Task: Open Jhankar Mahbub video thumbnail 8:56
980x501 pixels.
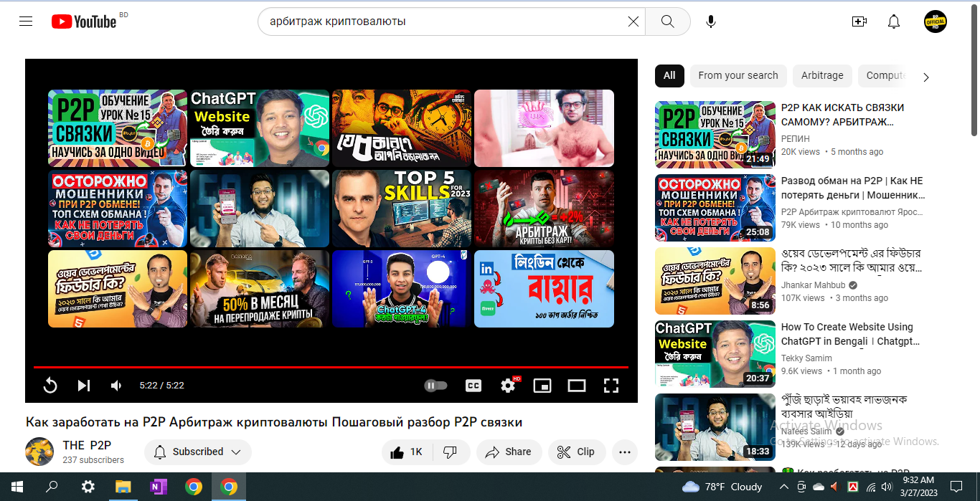Action: pos(715,281)
